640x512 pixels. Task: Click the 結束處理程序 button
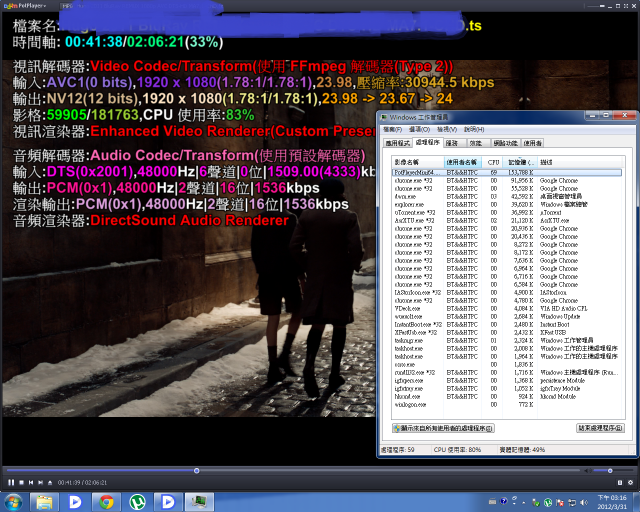(x=600, y=428)
